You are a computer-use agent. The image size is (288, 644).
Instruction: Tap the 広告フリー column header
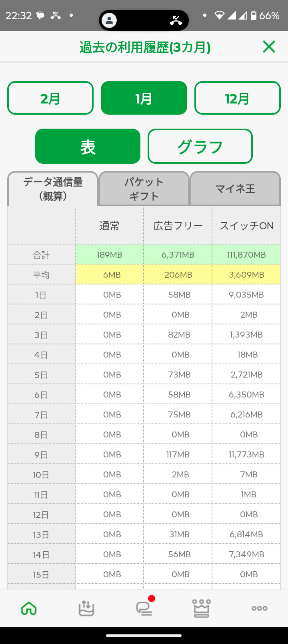click(x=178, y=226)
